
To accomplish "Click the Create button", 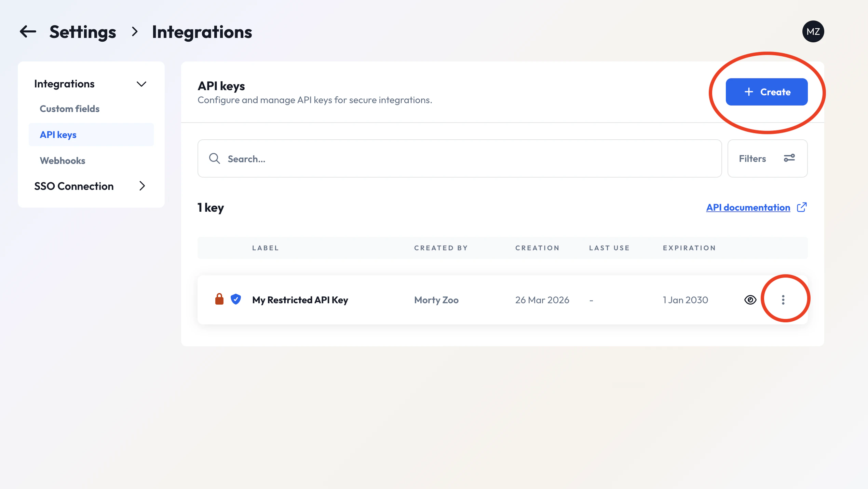I will [x=767, y=92].
